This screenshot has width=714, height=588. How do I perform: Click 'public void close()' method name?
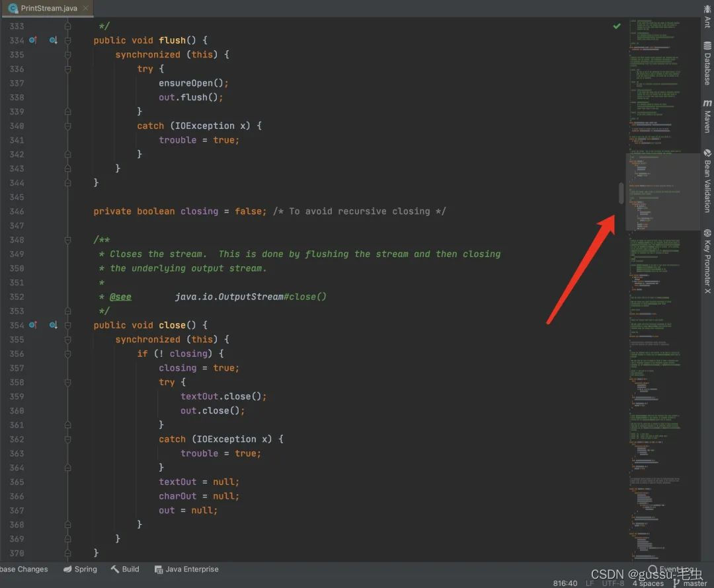pos(172,326)
